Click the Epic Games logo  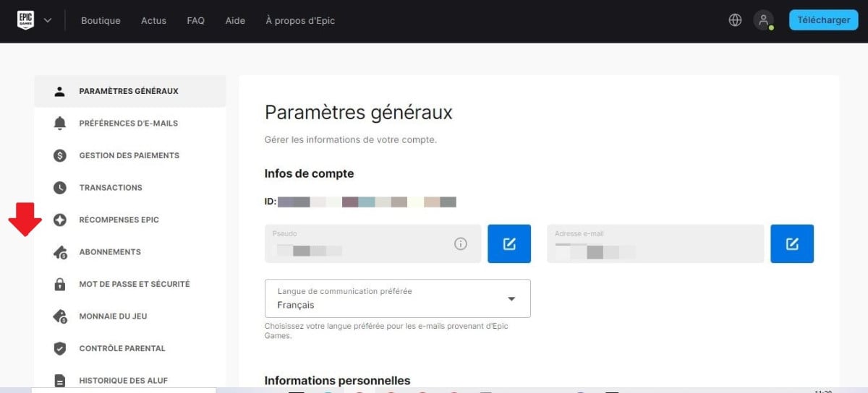click(26, 20)
